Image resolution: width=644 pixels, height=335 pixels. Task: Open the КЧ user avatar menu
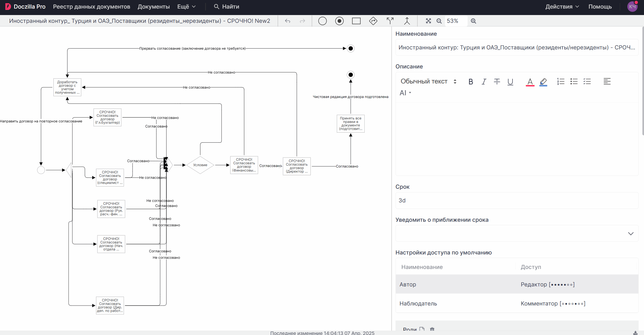click(x=632, y=7)
